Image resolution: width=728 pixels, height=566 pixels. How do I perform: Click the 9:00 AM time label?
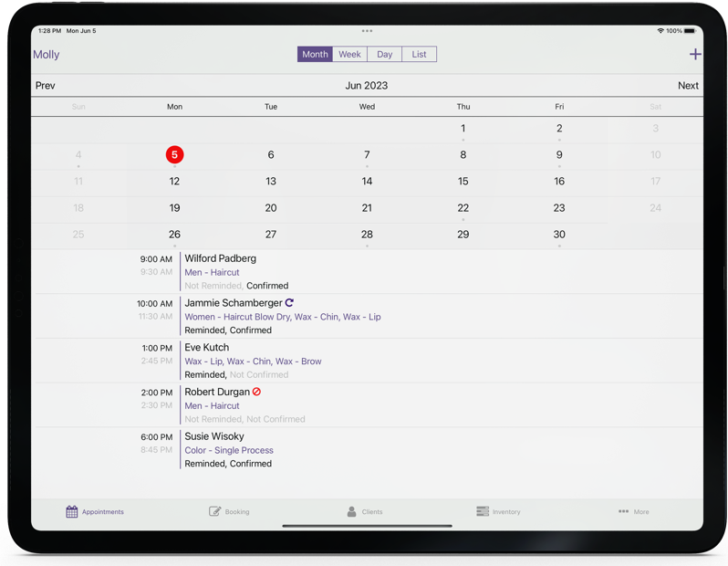pyautogui.click(x=156, y=259)
